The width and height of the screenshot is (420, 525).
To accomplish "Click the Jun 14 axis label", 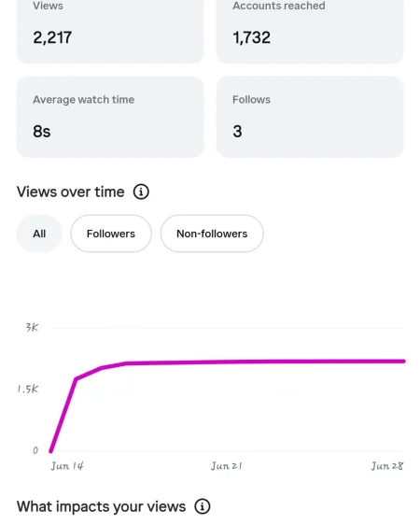I will [x=67, y=466].
